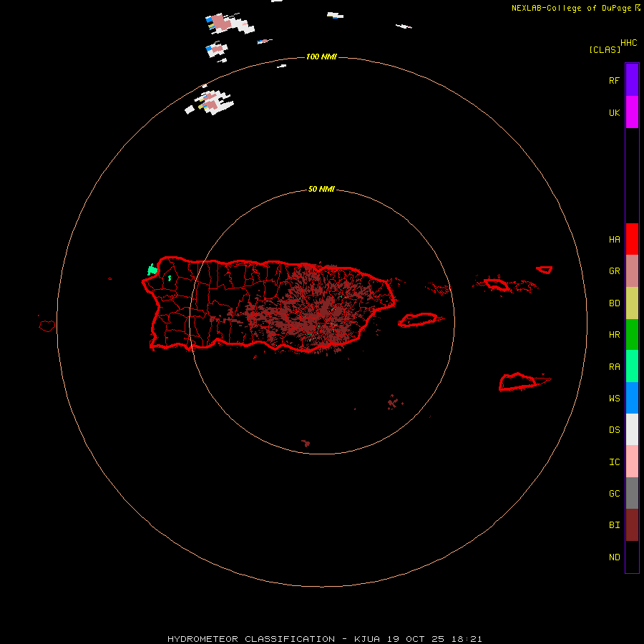The height and width of the screenshot is (644, 644).
Task: Click the 'RF' legend label
Action: point(614,80)
